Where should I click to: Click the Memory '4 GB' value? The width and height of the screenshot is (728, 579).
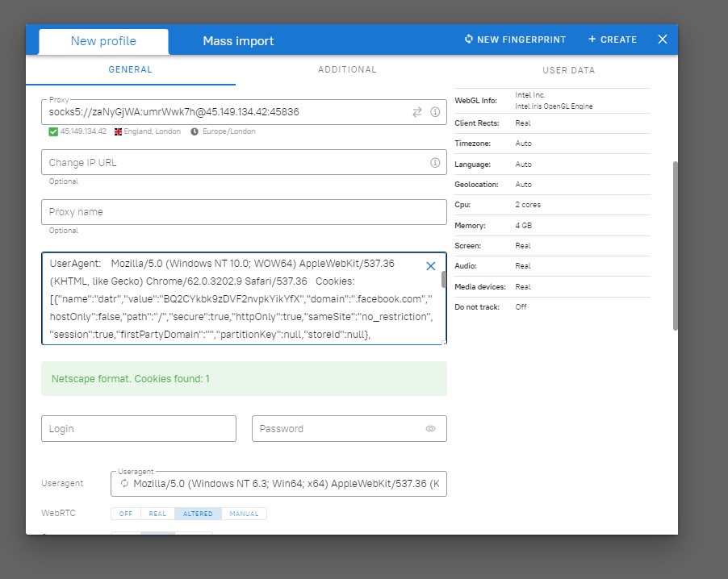coord(523,226)
